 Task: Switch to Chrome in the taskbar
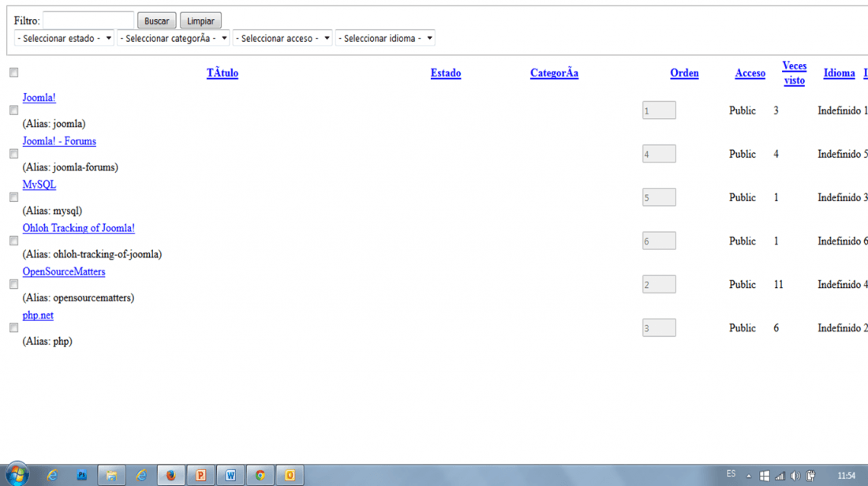pos(260,475)
